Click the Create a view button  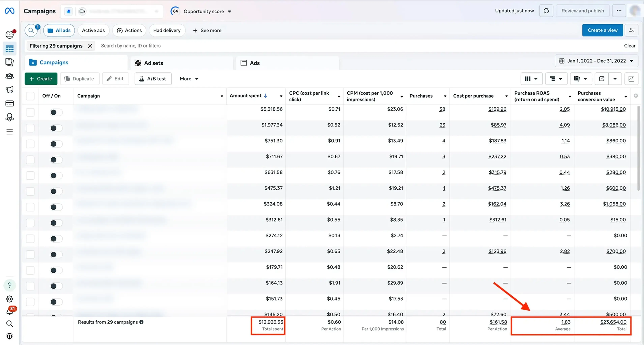click(x=602, y=30)
